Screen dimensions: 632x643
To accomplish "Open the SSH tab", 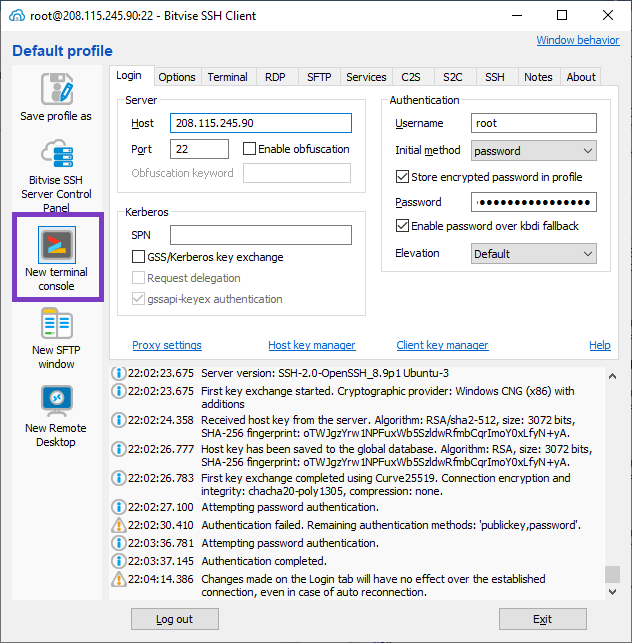I will pos(495,77).
